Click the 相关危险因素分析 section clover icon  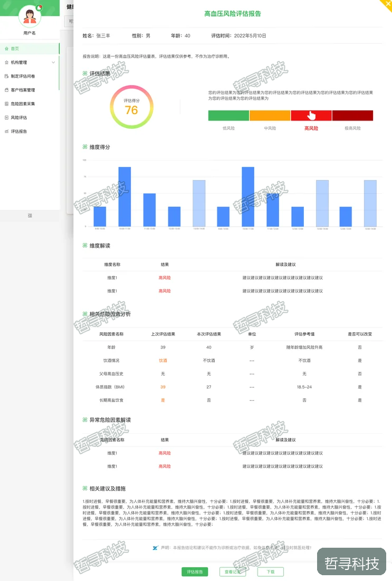[85, 314]
